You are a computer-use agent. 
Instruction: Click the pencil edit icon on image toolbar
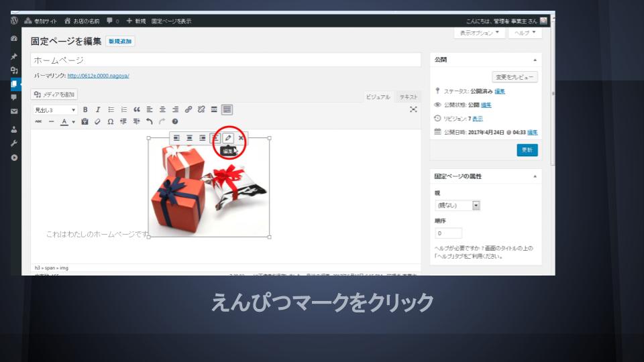coord(228,138)
